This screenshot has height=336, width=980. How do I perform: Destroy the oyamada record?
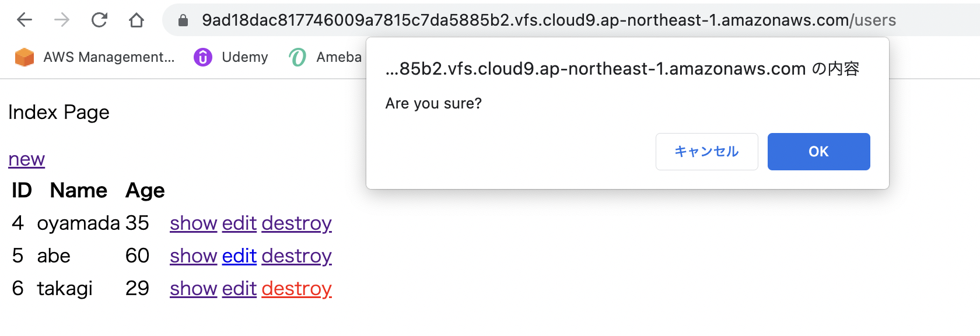tap(296, 223)
